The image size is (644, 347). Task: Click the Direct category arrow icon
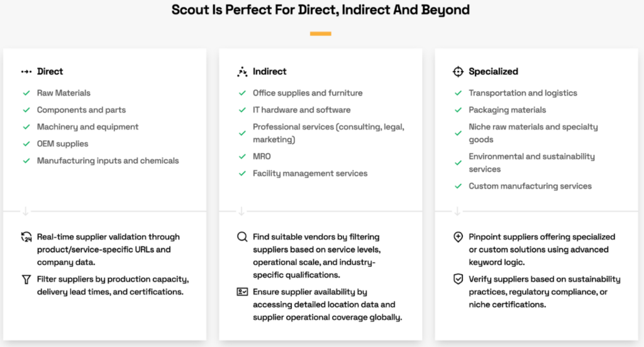(x=26, y=72)
